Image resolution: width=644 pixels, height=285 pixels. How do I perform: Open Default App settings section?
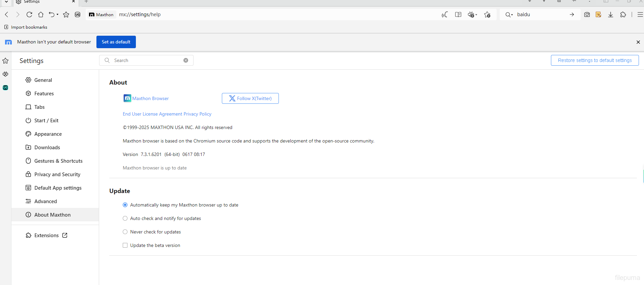(x=55, y=188)
